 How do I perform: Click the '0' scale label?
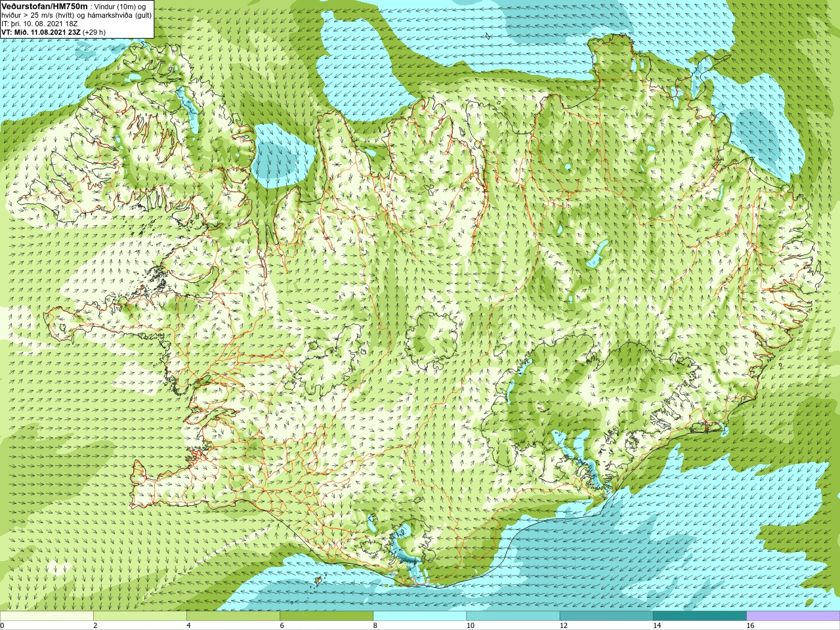[x=3, y=625]
